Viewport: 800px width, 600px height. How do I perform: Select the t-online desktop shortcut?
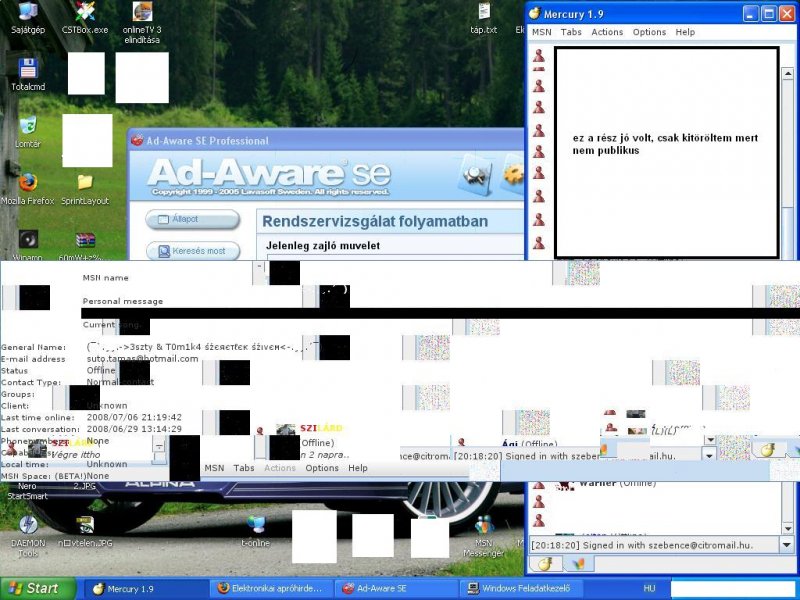[x=256, y=532]
